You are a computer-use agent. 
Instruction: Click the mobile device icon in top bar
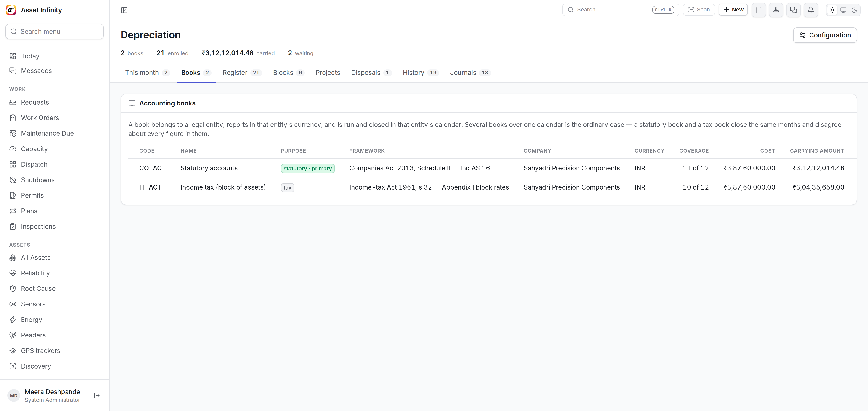(759, 10)
